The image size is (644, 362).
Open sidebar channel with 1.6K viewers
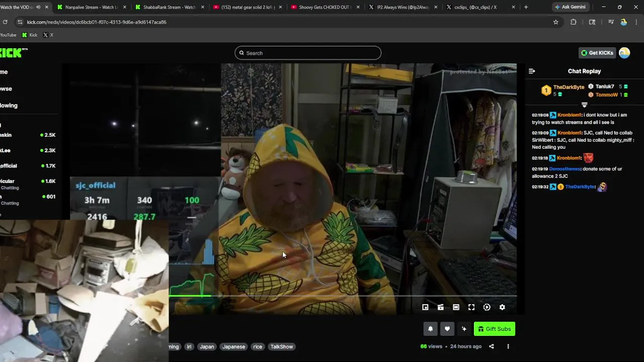[x=29, y=184]
